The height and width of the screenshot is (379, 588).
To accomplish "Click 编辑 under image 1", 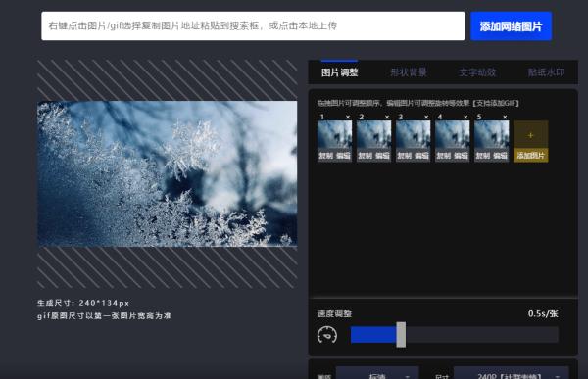I will 343,155.
